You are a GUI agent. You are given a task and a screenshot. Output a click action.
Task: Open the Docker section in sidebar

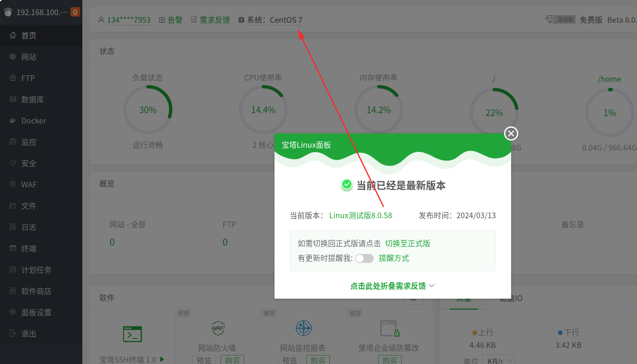pos(41,121)
